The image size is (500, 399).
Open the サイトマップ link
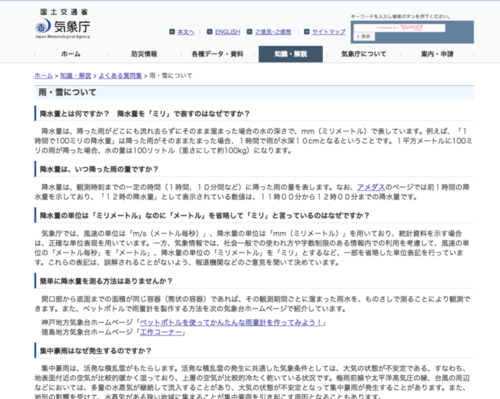coord(329,32)
